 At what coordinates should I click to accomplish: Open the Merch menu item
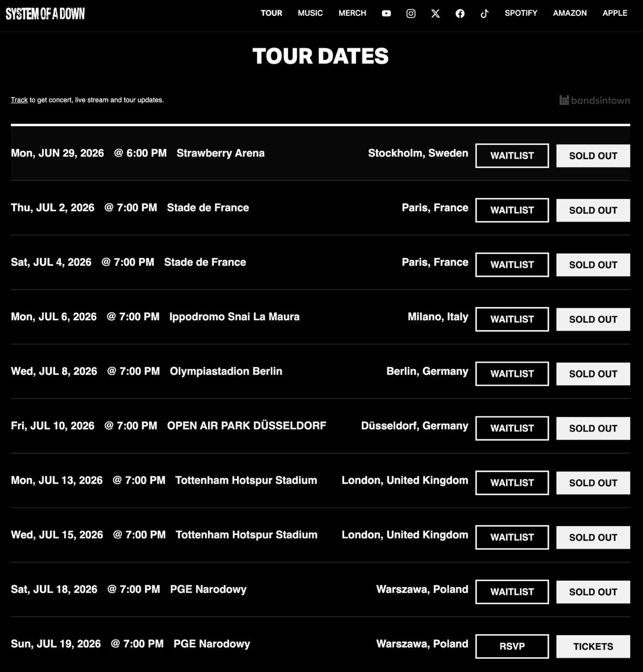[x=352, y=13]
